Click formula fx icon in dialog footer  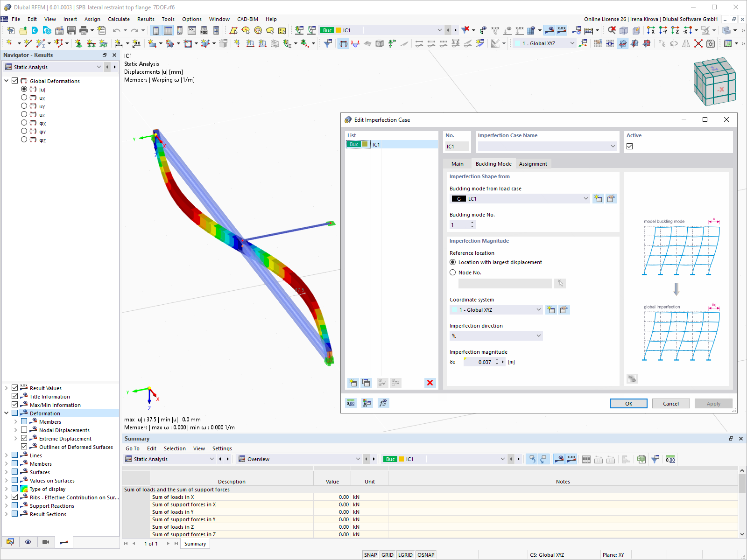(383, 403)
